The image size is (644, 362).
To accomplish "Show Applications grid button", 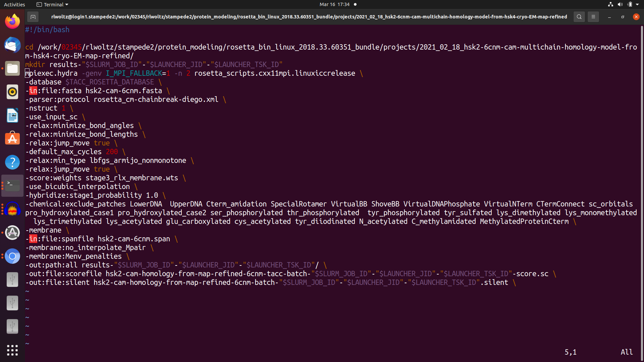I will (x=12, y=350).
